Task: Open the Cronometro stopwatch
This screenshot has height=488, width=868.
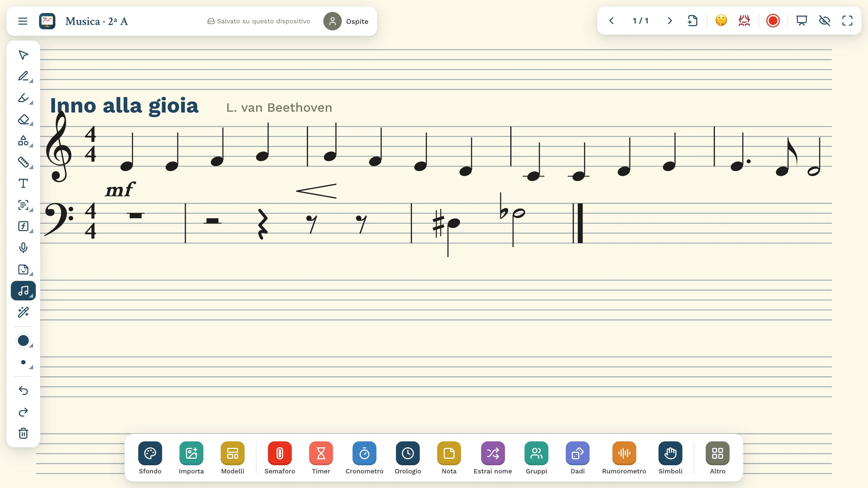Action: click(364, 458)
